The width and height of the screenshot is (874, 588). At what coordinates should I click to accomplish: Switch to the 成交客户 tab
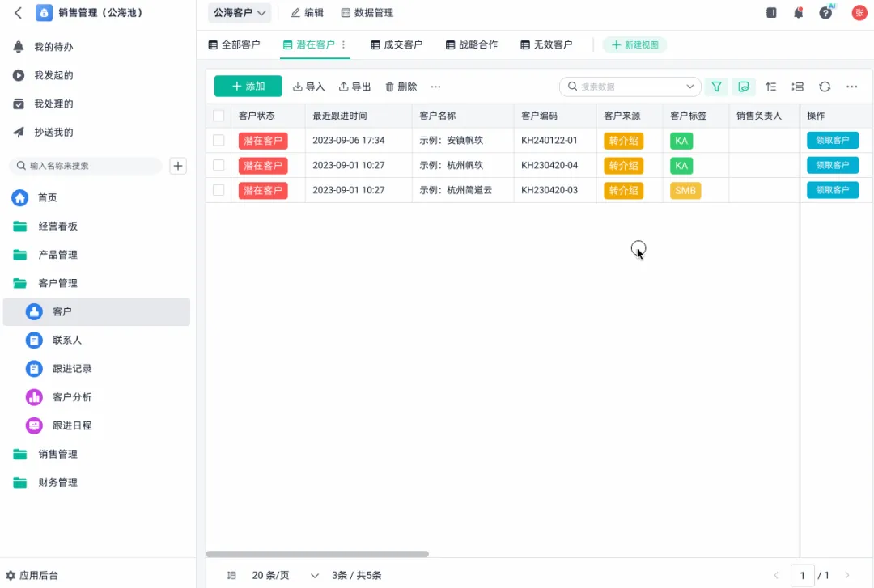pyautogui.click(x=397, y=44)
